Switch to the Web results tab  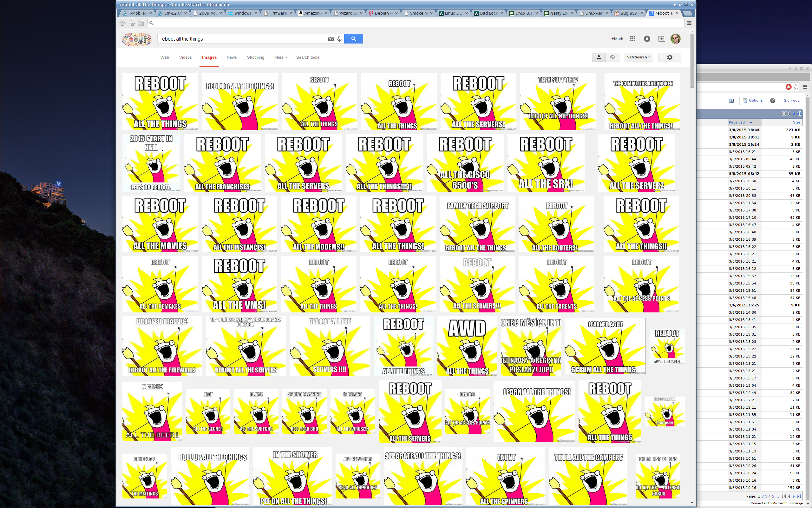click(164, 57)
